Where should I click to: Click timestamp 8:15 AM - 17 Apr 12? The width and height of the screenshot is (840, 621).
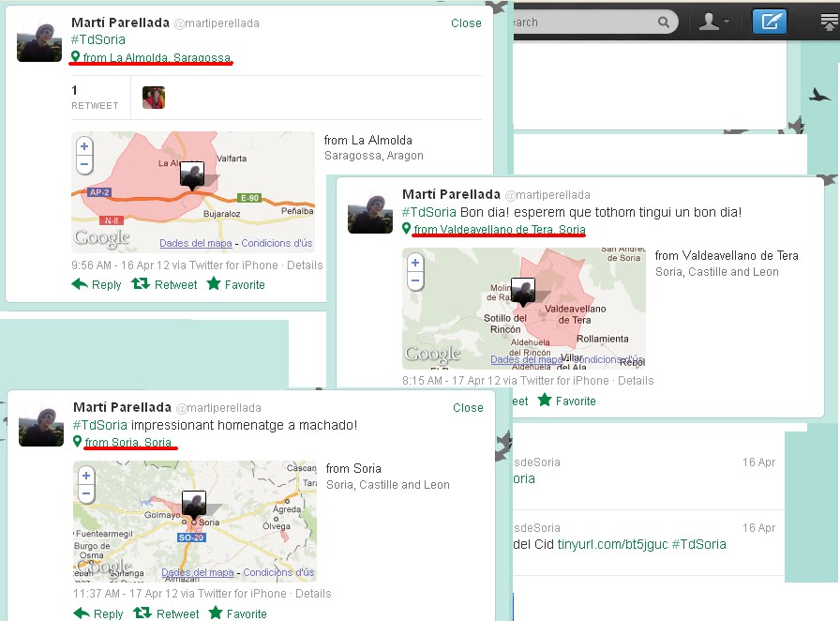(451, 381)
